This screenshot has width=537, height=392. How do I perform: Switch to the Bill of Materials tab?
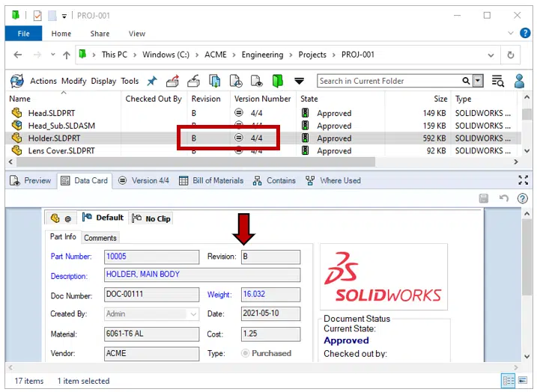211,180
